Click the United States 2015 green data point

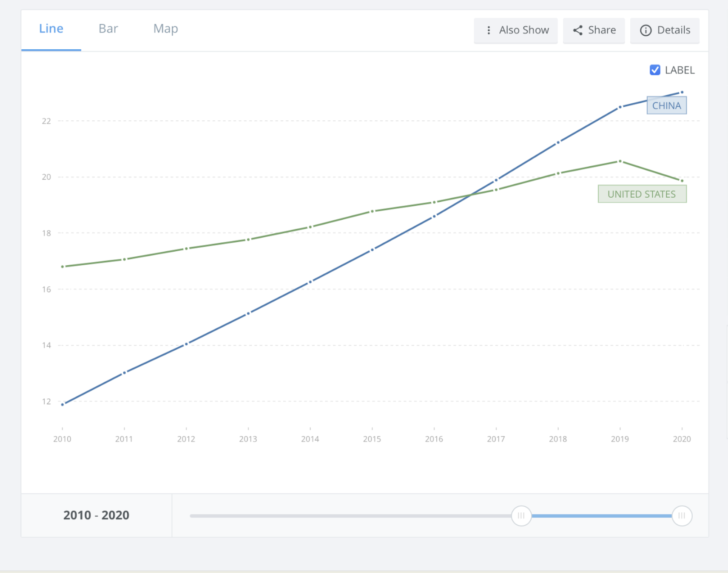pyautogui.click(x=372, y=211)
